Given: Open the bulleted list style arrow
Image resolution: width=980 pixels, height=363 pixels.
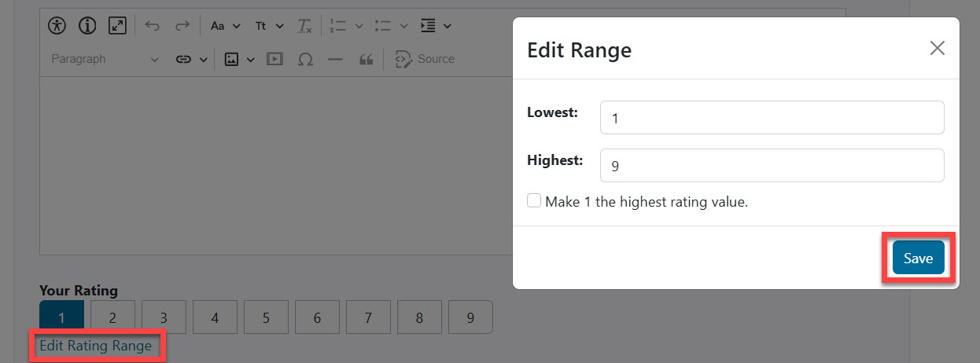Looking at the screenshot, I should click(x=403, y=26).
